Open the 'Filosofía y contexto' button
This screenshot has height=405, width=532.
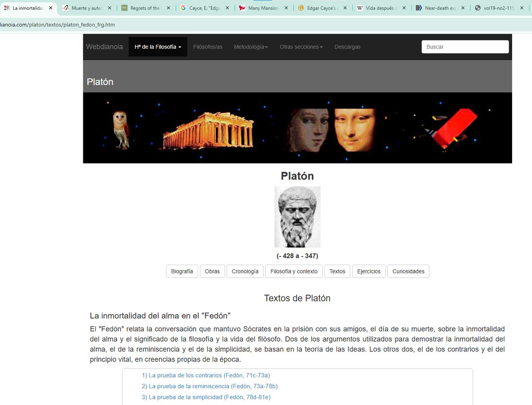coord(294,272)
